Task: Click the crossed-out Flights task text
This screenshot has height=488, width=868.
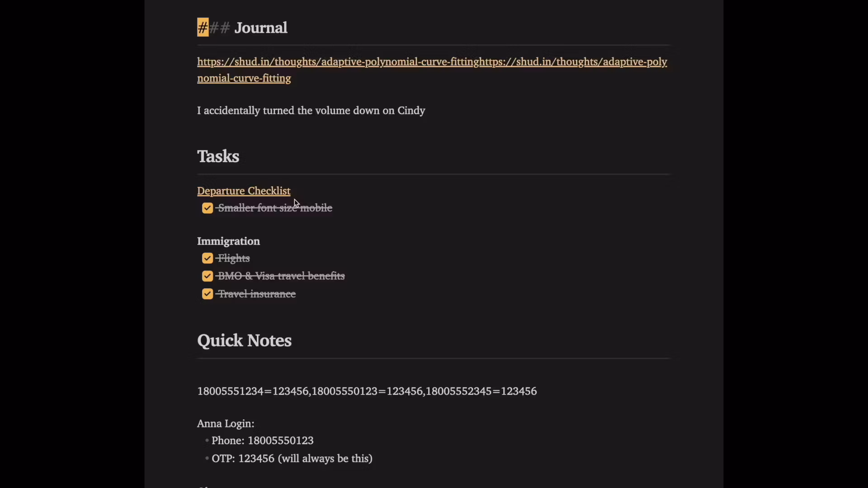Action: coord(234,258)
